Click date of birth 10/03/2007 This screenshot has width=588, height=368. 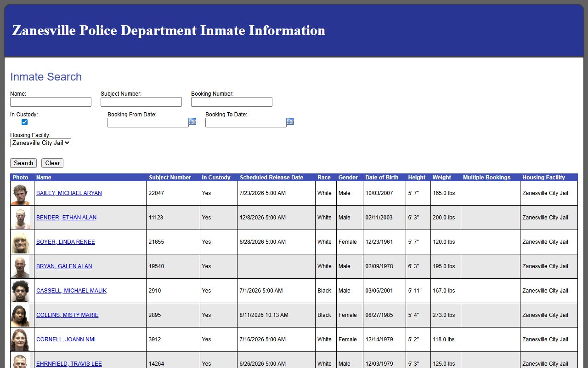pos(379,193)
